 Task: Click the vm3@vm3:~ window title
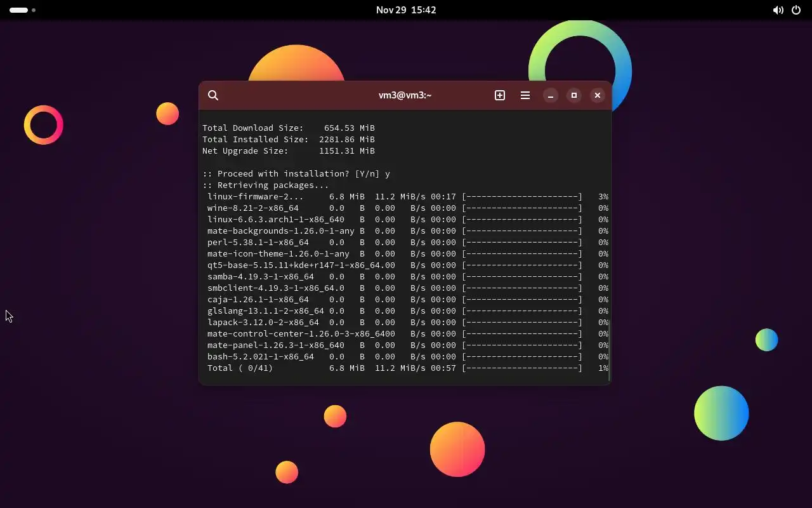(x=405, y=95)
